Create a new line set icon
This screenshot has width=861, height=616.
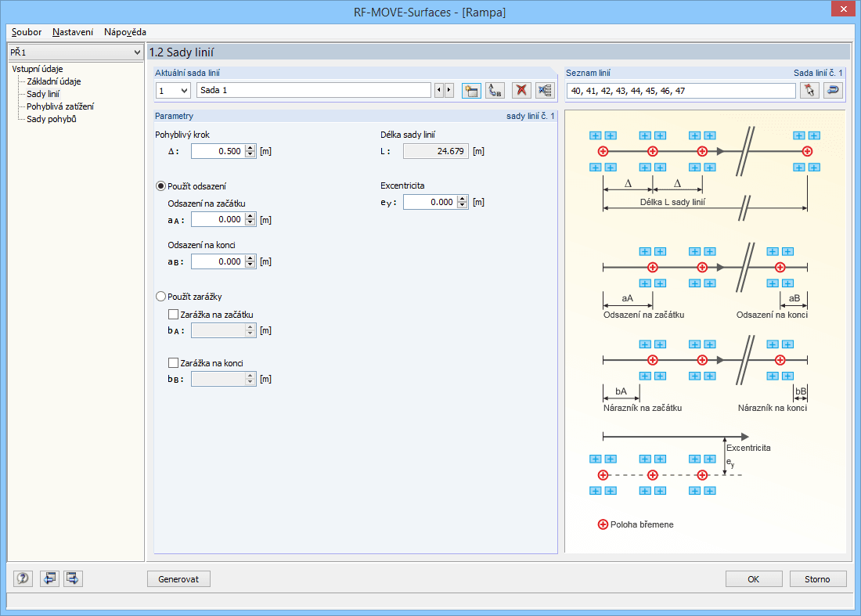(x=471, y=91)
